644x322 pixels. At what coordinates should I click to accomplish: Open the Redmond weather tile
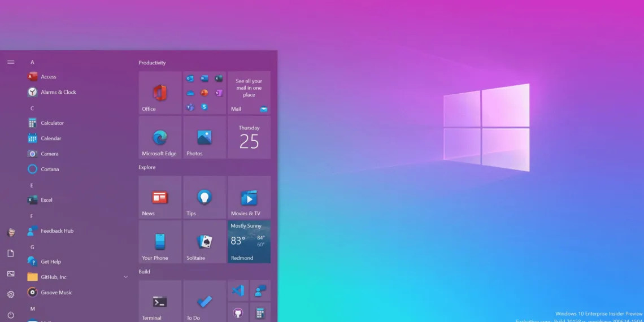pyautogui.click(x=249, y=242)
